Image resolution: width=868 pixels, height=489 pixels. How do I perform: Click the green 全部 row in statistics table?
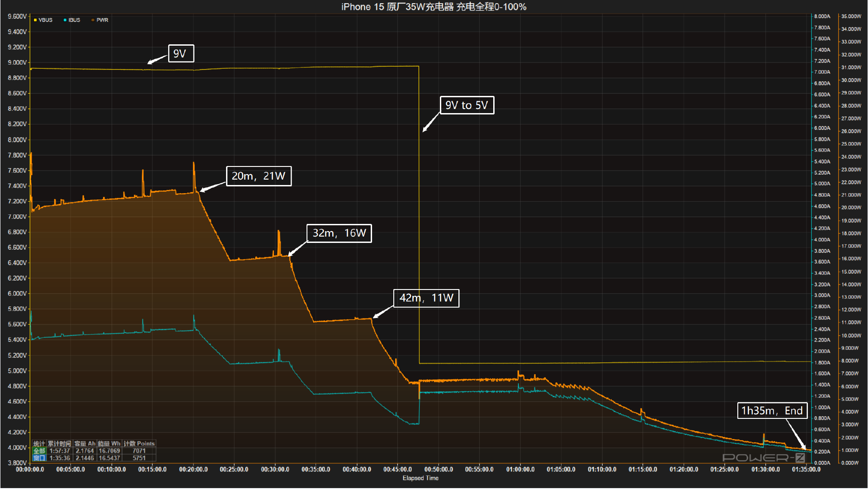94,451
